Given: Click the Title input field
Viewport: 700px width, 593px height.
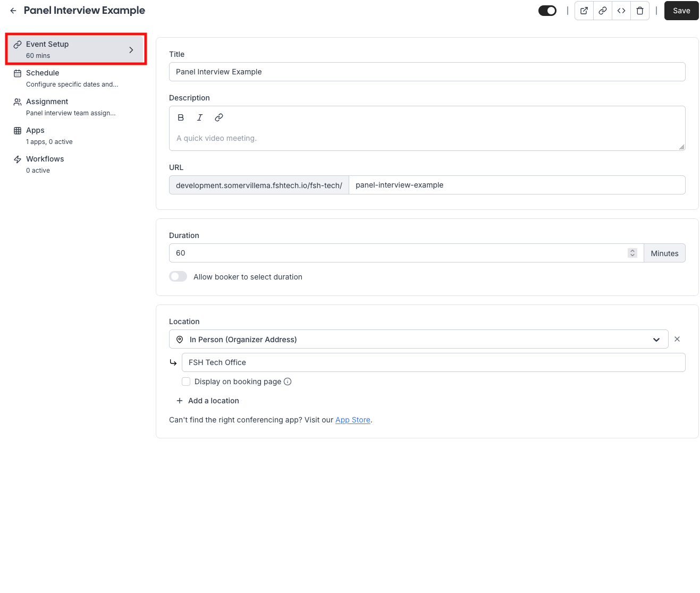Looking at the screenshot, I should pyautogui.click(x=427, y=72).
